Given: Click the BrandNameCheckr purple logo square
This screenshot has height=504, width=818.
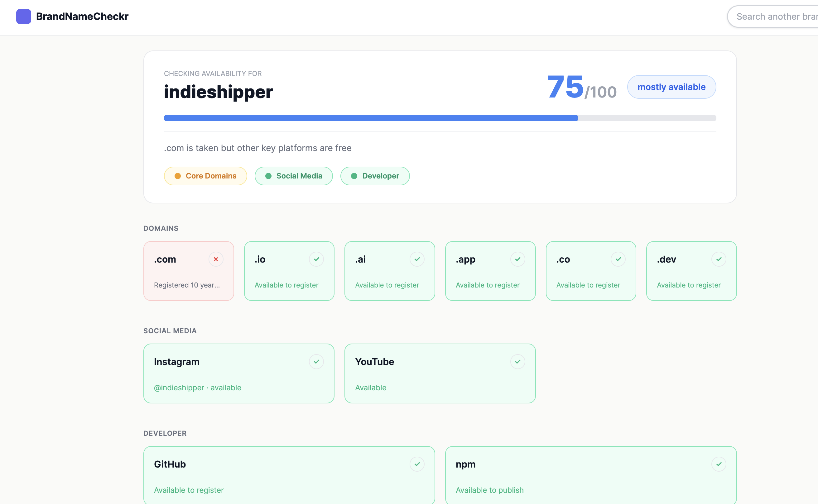Looking at the screenshot, I should 24,16.
